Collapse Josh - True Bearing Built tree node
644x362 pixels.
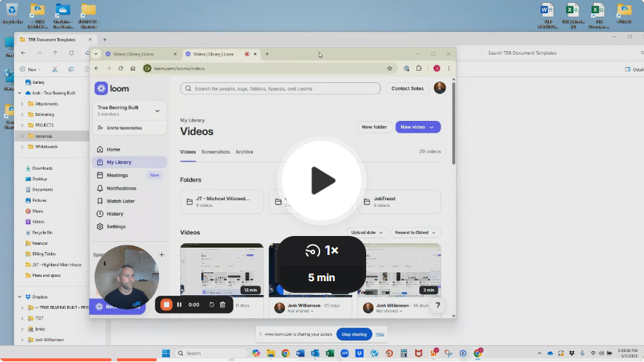tap(19, 93)
